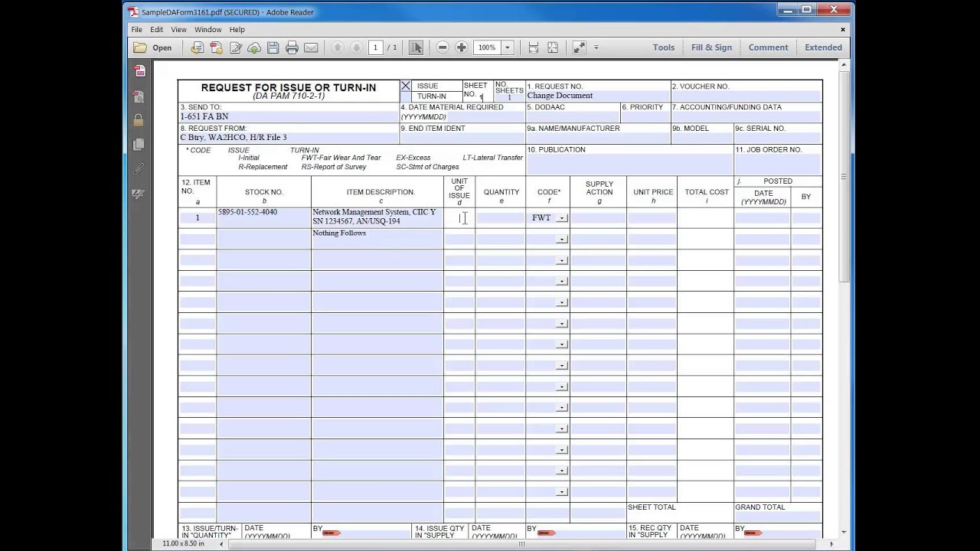The height and width of the screenshot is (551, 980).
Task: Click stock number 5895-01-552-4040
Action: pos(247,212)
